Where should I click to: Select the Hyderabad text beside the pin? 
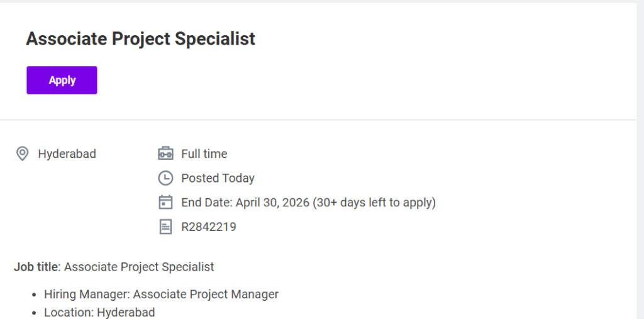coord(67,154)
